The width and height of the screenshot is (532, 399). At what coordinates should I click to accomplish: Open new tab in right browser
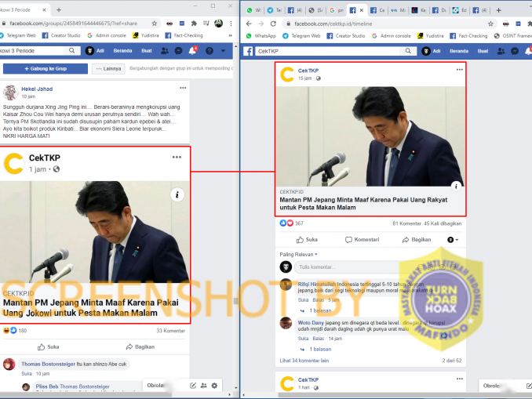point(498,10)
